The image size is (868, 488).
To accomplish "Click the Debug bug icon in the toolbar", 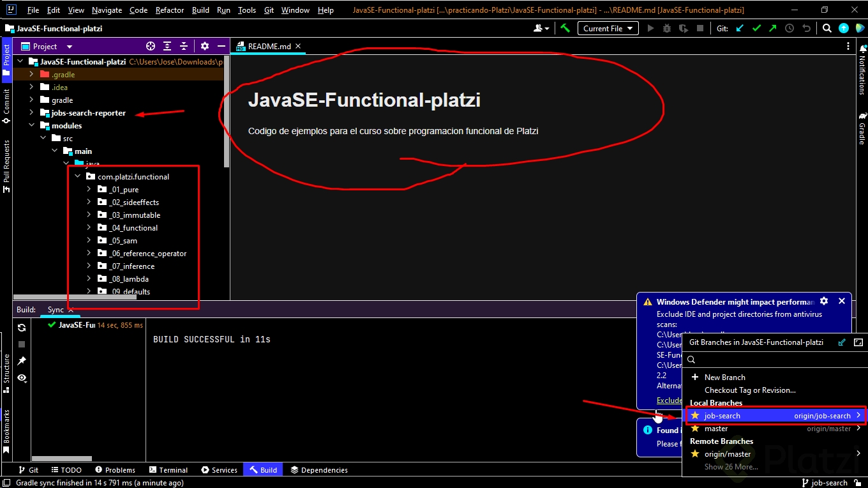I will point(667,28).
